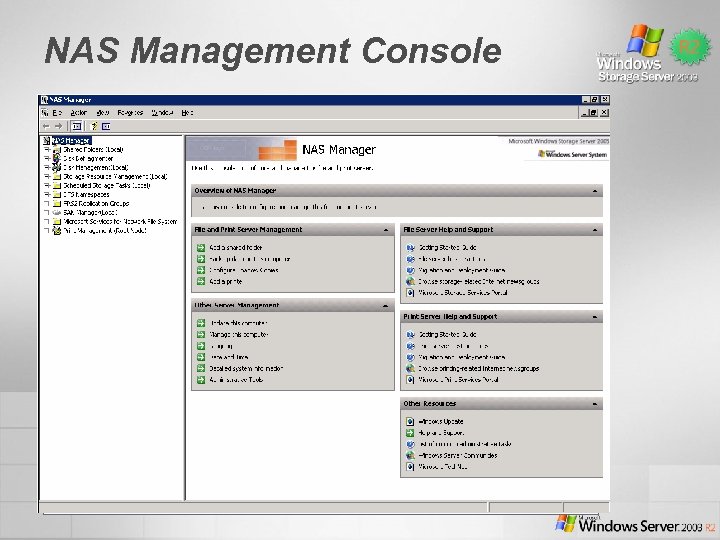
Task: Click page icon beside Windows Storage Services Portal
Action: point(410,292)
